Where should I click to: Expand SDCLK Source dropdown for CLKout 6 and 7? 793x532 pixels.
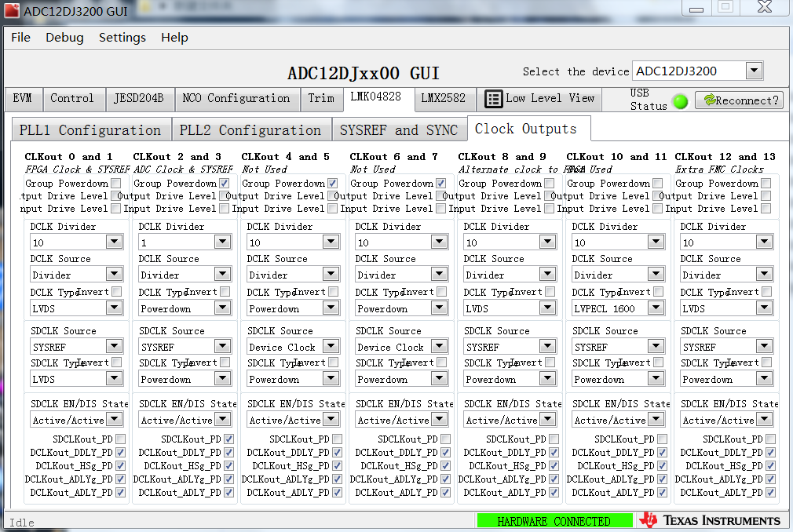(x=439, y=346)
